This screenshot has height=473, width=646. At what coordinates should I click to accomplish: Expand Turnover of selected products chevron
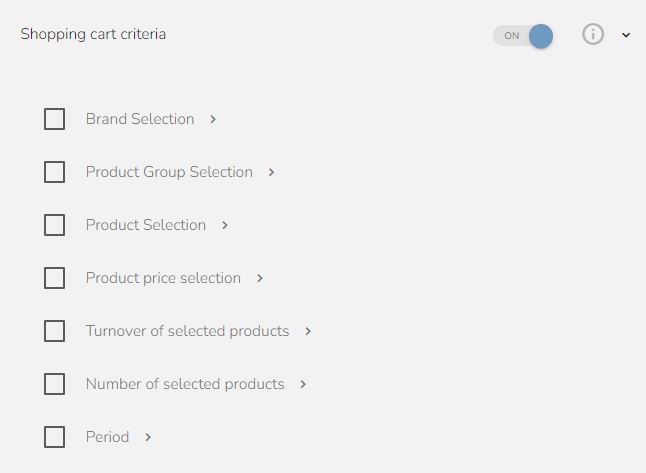click(308, 331)
